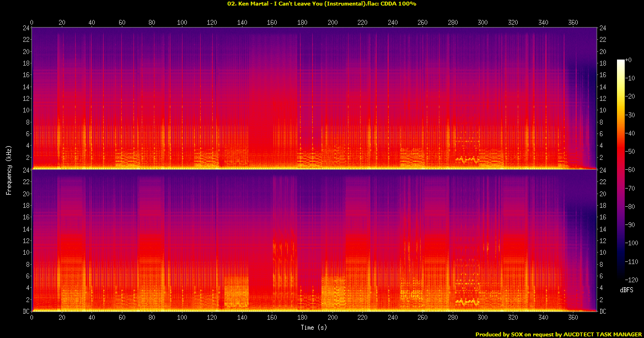Click the "100" tick on the top time axis

[x=182, y=23]
